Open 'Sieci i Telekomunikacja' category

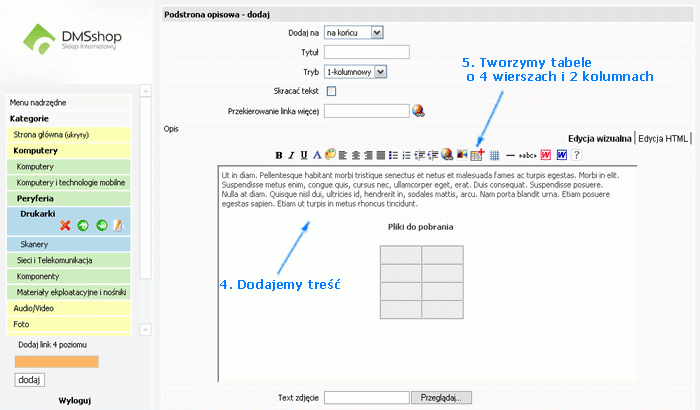pyautogui.click(x=69, y=260)
